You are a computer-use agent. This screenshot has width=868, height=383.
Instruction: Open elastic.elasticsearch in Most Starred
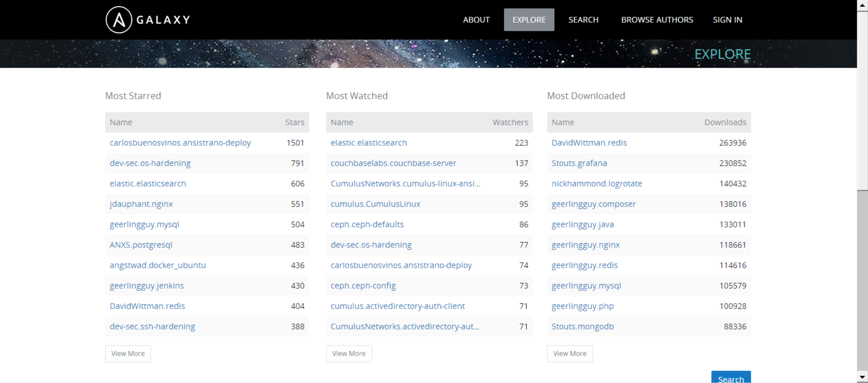[148, 183]
